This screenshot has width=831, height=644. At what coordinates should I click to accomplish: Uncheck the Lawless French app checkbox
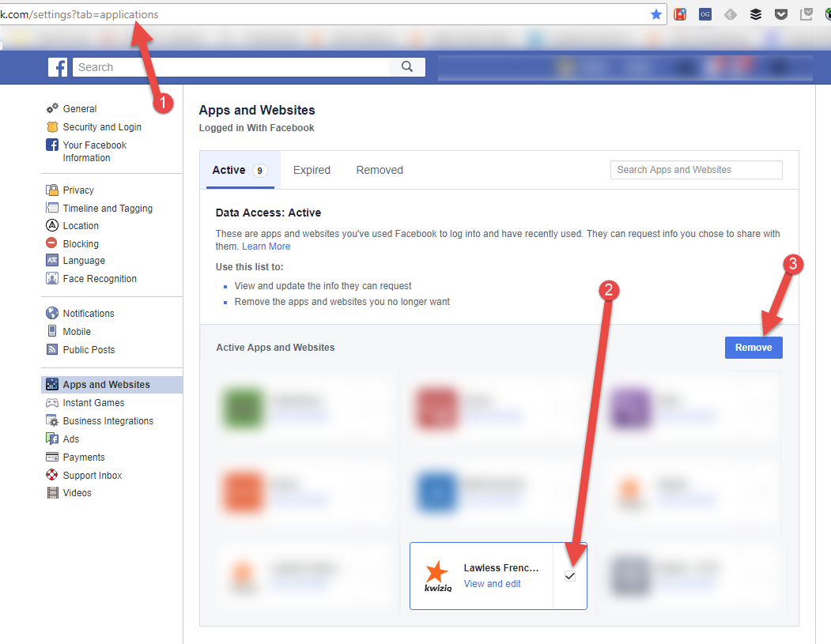pos(570,576)
